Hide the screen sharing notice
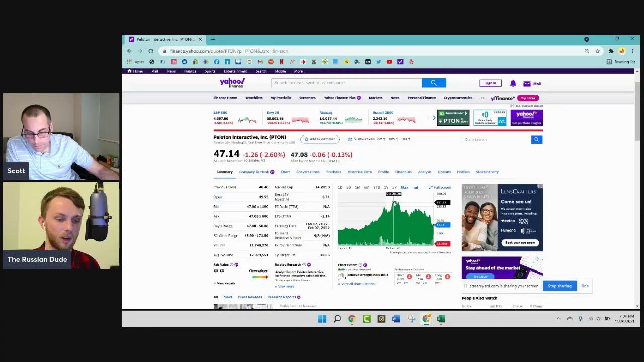 584,286
